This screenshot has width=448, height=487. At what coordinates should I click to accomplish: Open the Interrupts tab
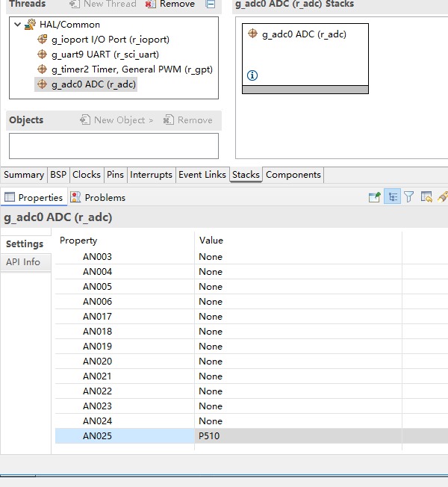(151, 175)
